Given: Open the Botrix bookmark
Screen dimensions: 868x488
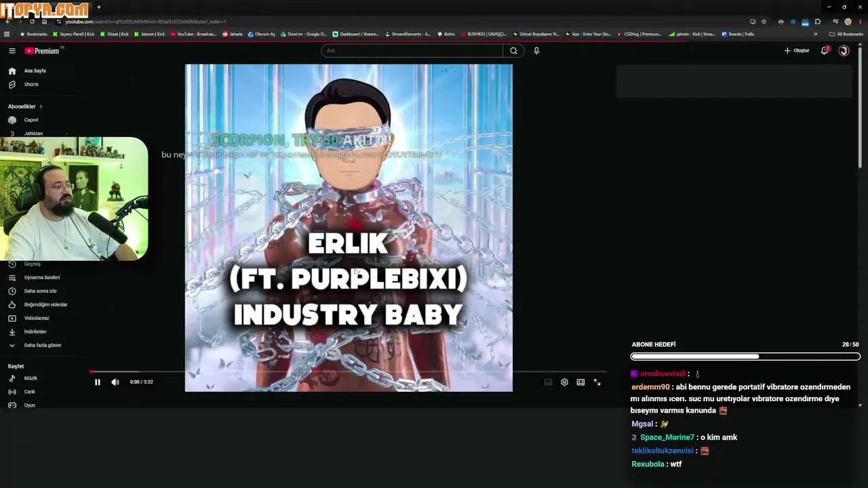Looking at the screenshot, I should tap(446, 34).
